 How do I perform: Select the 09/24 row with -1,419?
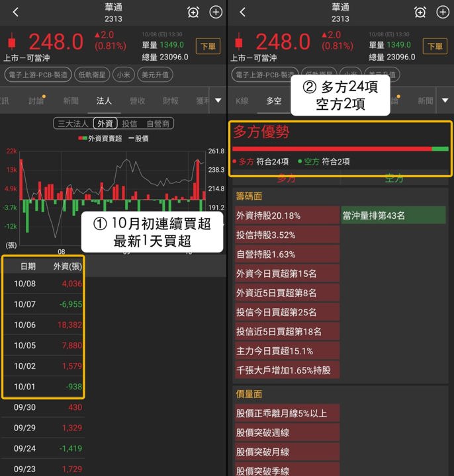tap(43, 448)
